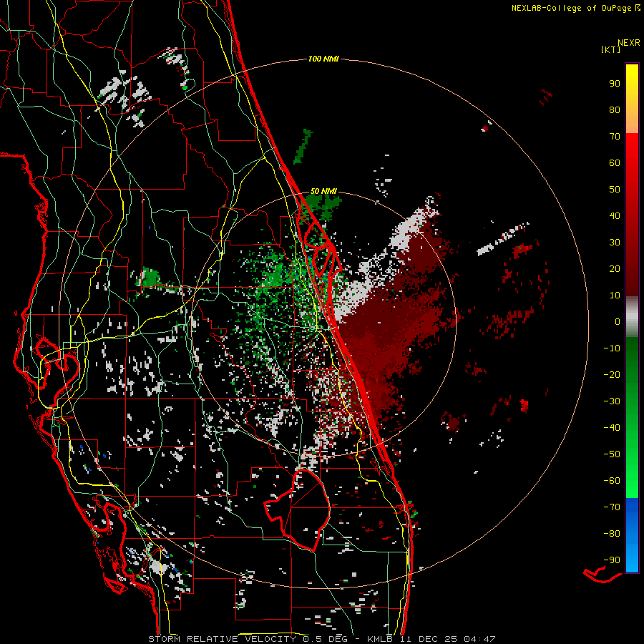Click the 30 value on the velocity scale

click(x=615, y=243)
